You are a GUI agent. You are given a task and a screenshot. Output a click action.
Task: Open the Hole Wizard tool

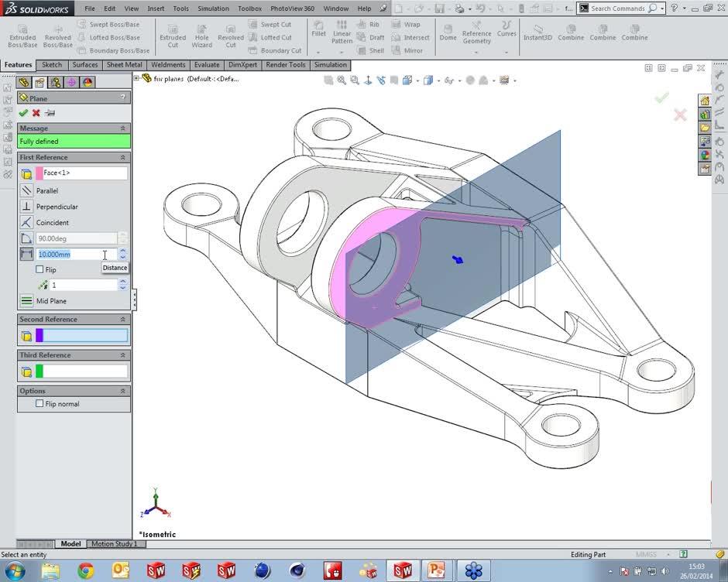(x=201, y=34)
